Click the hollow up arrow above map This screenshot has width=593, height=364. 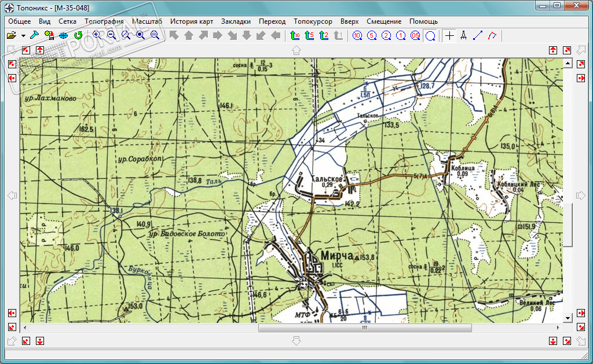pos(296,51)
